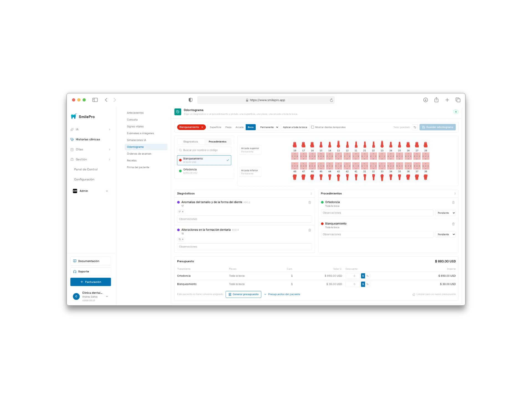Open Blanqueamiento Pendiente status dropdown
Screen dimensions: 532x399
446,234
